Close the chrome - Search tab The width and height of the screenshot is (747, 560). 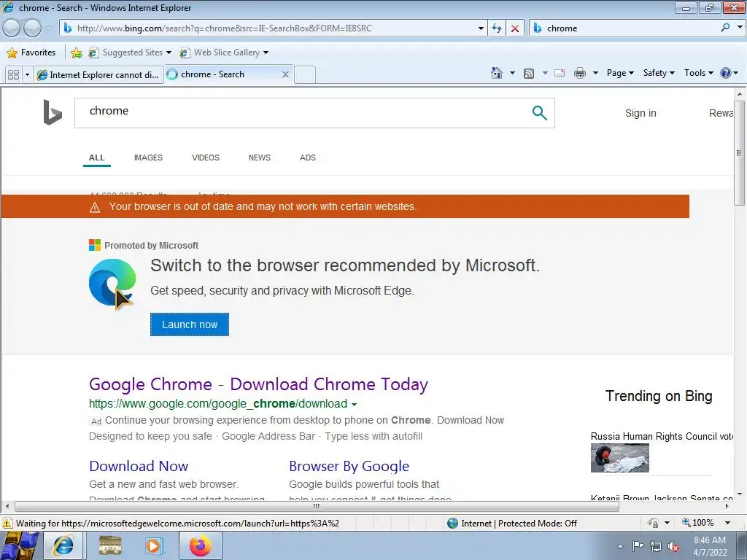pos(285,74)
